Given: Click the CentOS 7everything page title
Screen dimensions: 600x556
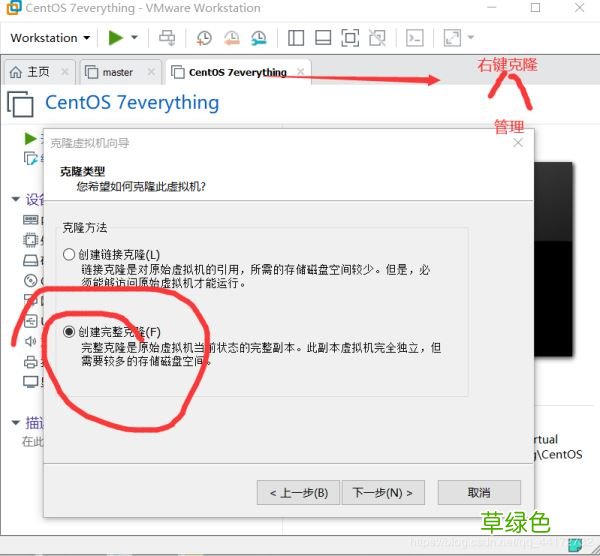Looking at the screenshot, I should (132, 103).
